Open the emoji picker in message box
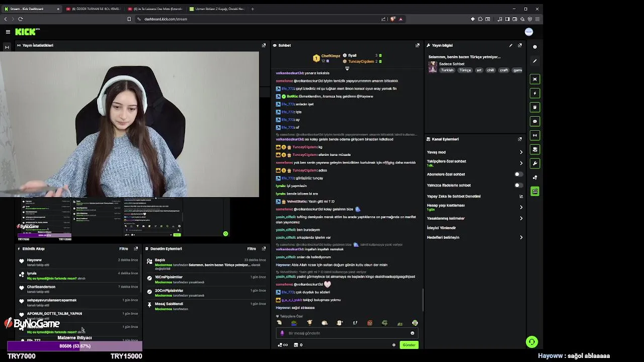Screen dimensions: 644x362 tap(413, 333)
